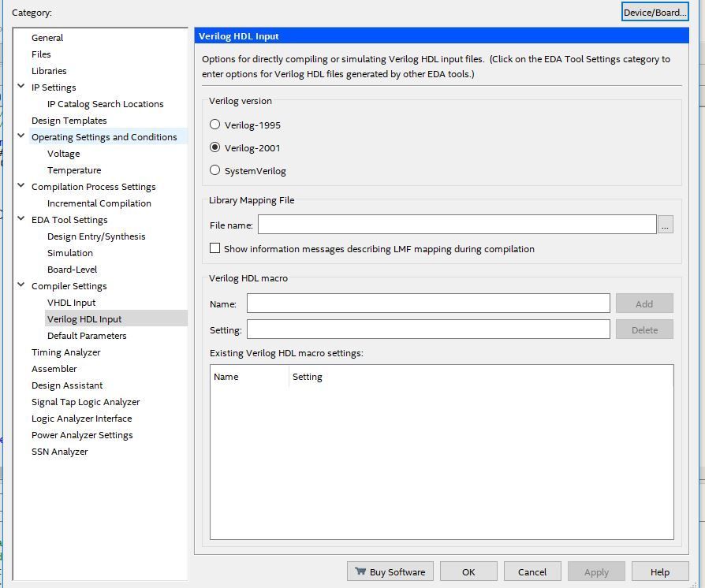Open the Simulation settings
The width and height of the screenshot is (705, 588).
[x=70, y=253]
